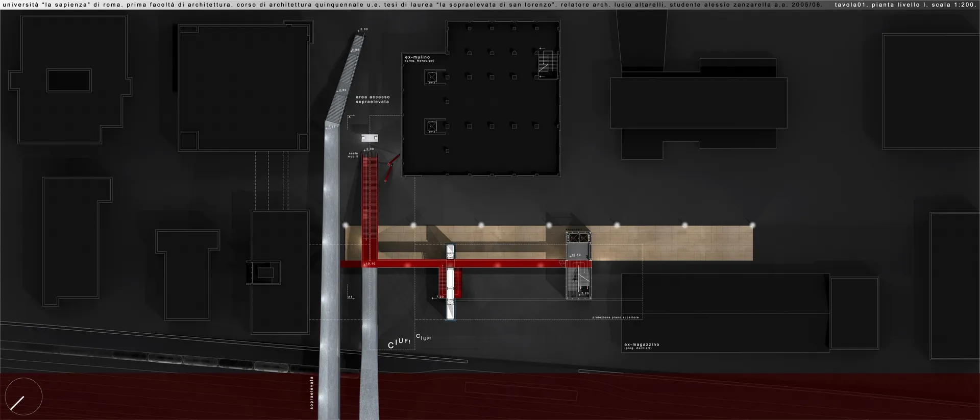Click the twin elevator boxes on the beige platform
The image size is (980, 420).
click(578, 239)
